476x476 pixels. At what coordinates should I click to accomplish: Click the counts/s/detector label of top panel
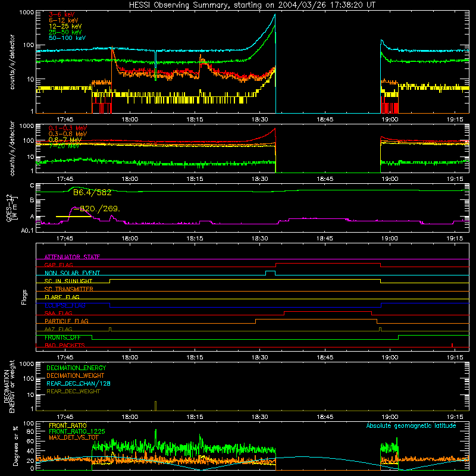point(12,62)
